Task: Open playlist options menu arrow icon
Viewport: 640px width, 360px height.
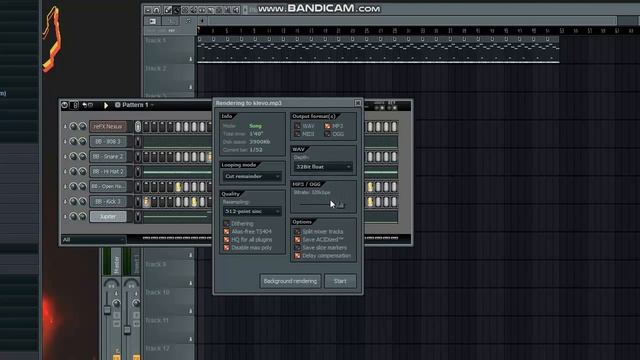Action: point(148,10)
